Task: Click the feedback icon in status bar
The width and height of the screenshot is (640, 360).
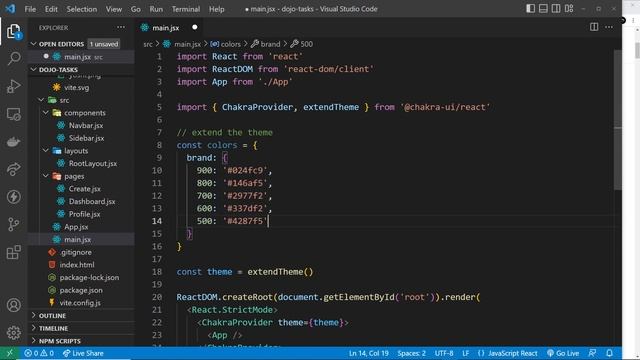Action: coord(592,353)
